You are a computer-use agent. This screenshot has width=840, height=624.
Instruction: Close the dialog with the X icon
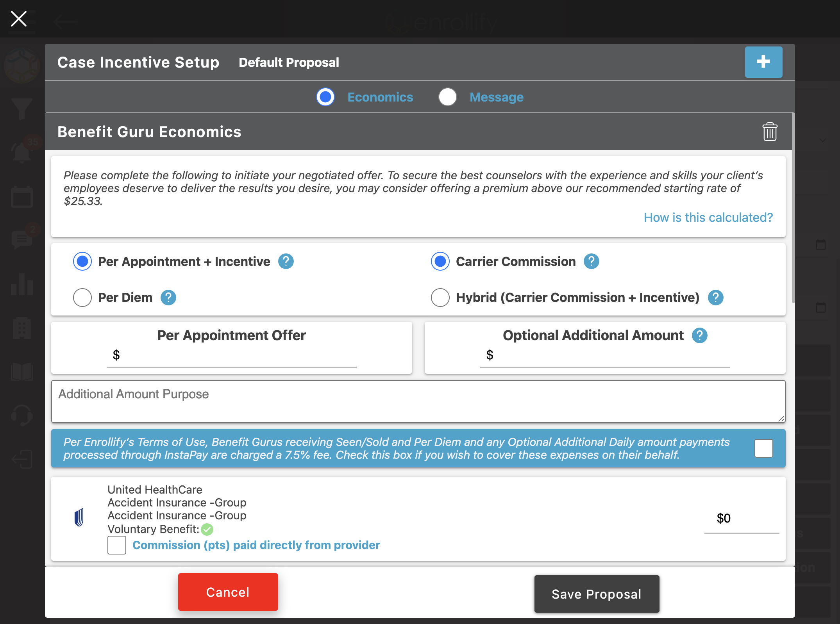coord(19,19)
